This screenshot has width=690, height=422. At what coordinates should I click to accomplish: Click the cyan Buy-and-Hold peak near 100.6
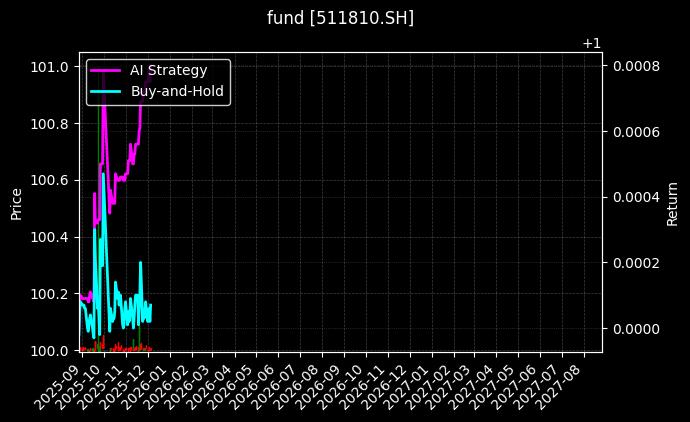coord(103,175)
